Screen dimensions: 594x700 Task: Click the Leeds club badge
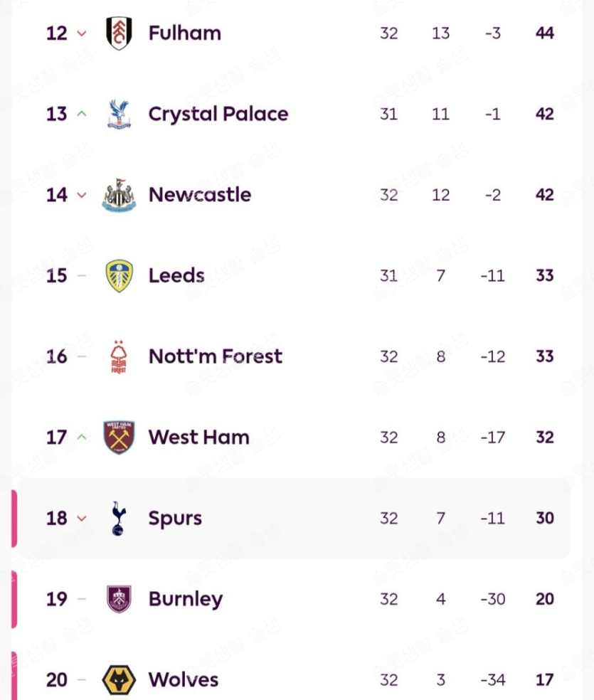119,276
